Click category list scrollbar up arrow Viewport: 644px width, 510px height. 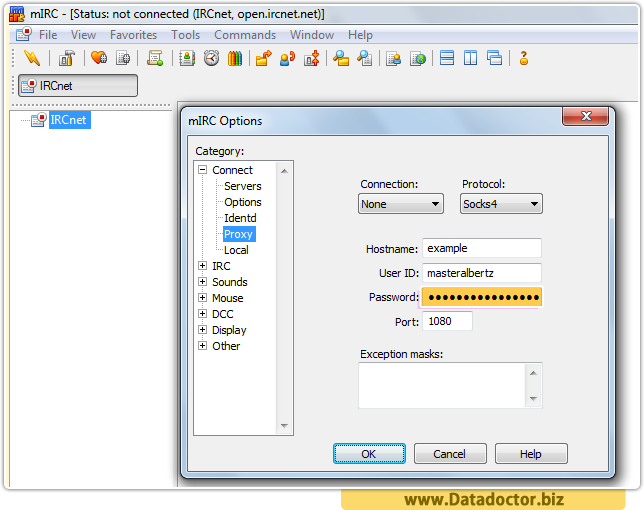284,171
